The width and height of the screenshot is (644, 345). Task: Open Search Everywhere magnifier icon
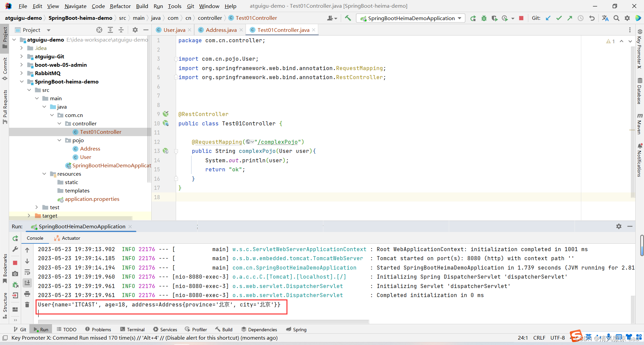point(616,18)
